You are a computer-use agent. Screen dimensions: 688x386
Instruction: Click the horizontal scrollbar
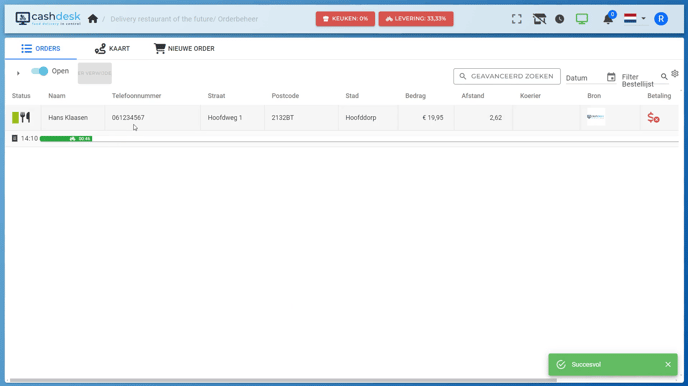click(283, 380)
